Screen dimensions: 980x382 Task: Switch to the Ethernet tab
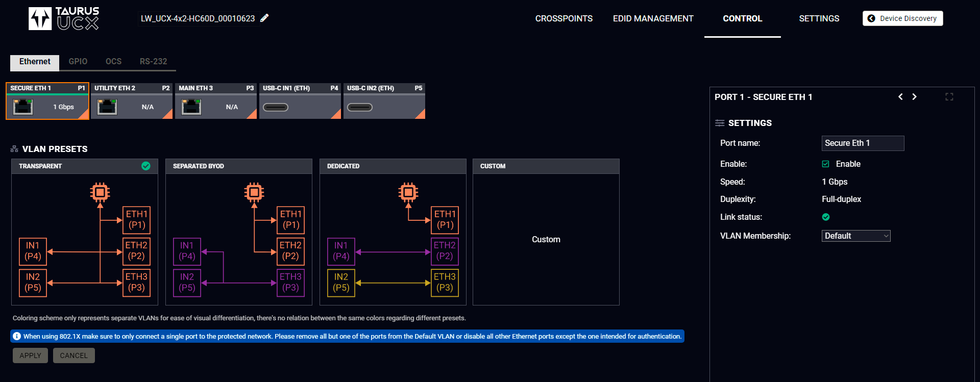pos(35,62)
